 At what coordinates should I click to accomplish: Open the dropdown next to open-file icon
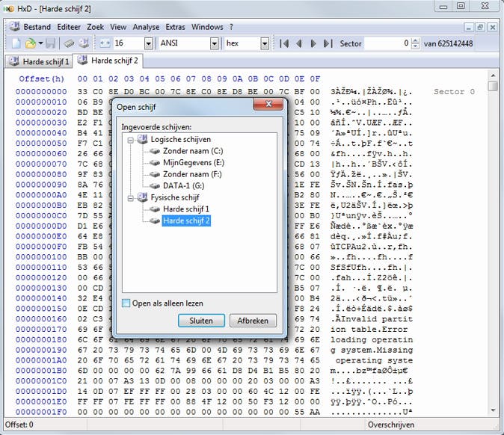click(x=40, y=43)
